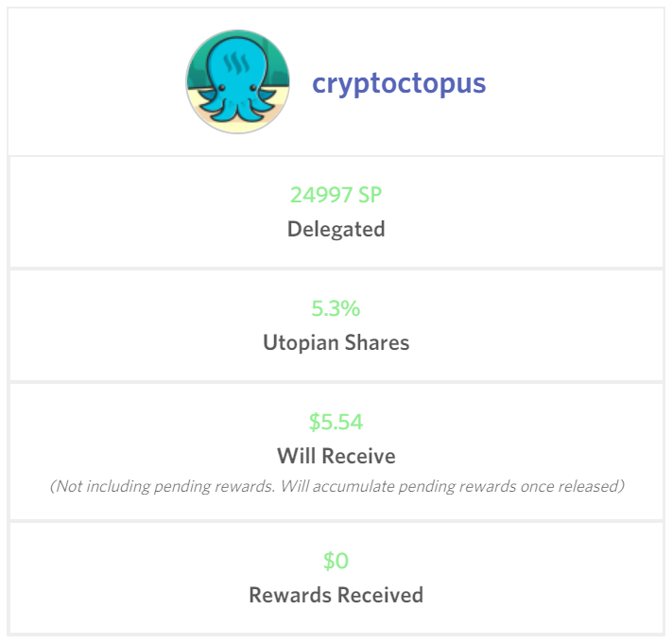The width and height of the screenshot is (672, 644).
Task: Click the cryptoctopus octopus avatar
Action: point(237,81)
